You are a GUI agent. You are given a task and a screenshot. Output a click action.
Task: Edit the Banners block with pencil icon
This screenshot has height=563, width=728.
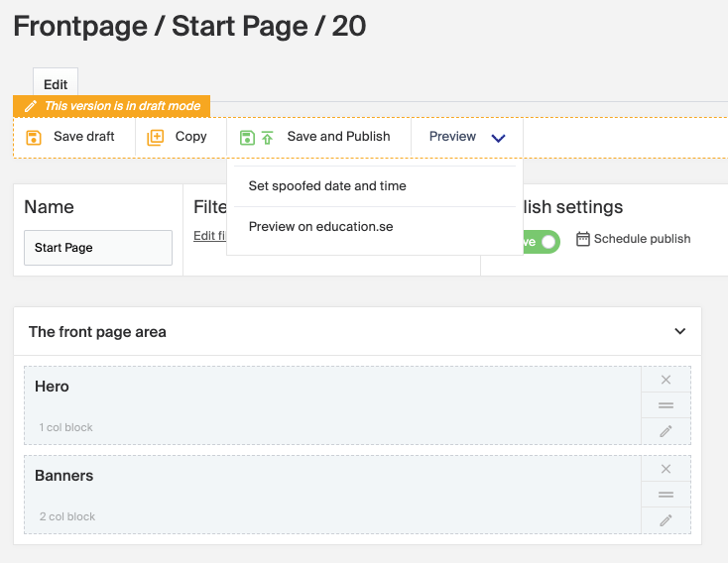pos(666,520)
